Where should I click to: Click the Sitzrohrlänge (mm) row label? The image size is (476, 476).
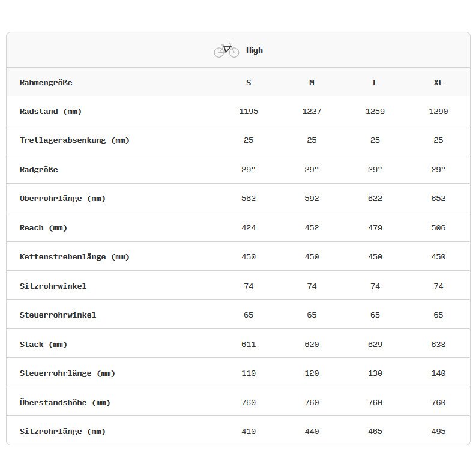62,432
